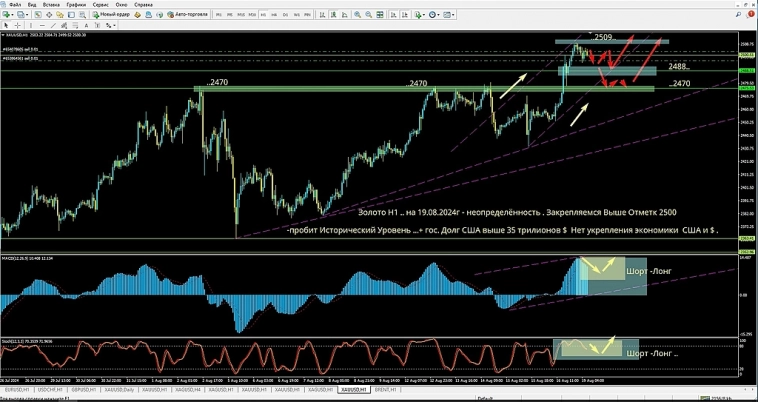Viewport: 758px width, 402px height.
Task: Select the D1 timeframe button
Action: point(285,14)
